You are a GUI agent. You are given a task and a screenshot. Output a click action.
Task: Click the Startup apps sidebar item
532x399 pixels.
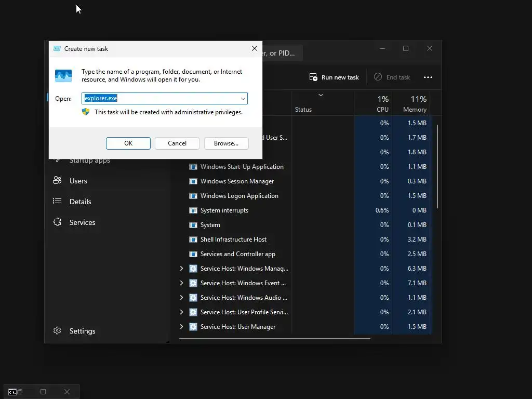pos(89,160)
